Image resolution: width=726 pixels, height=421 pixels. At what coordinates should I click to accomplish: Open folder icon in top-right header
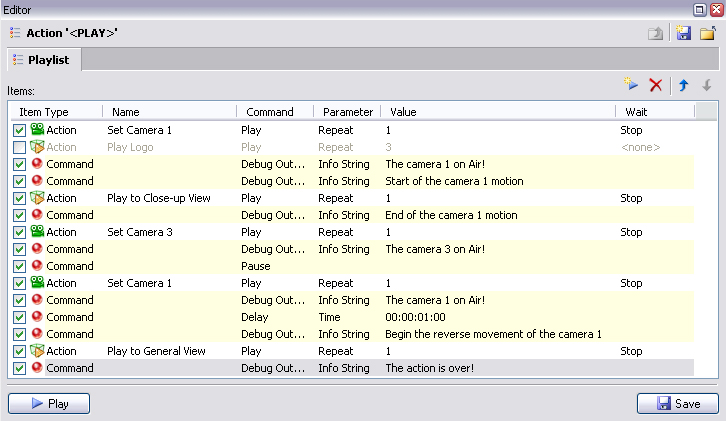[708, 33]
